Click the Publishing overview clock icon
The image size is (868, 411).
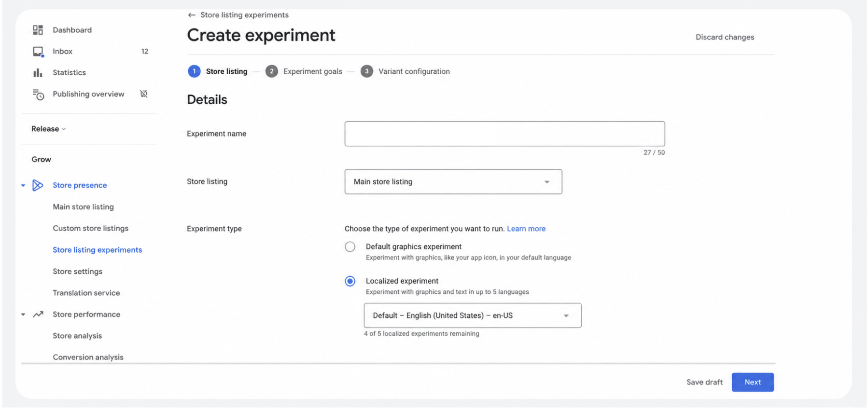point(38,95)
